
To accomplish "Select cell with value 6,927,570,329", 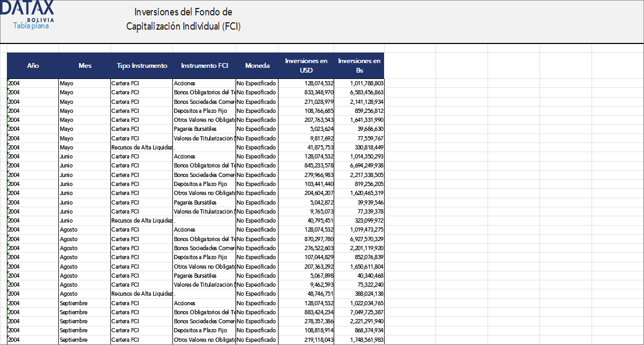I will [x=360, y=239].
